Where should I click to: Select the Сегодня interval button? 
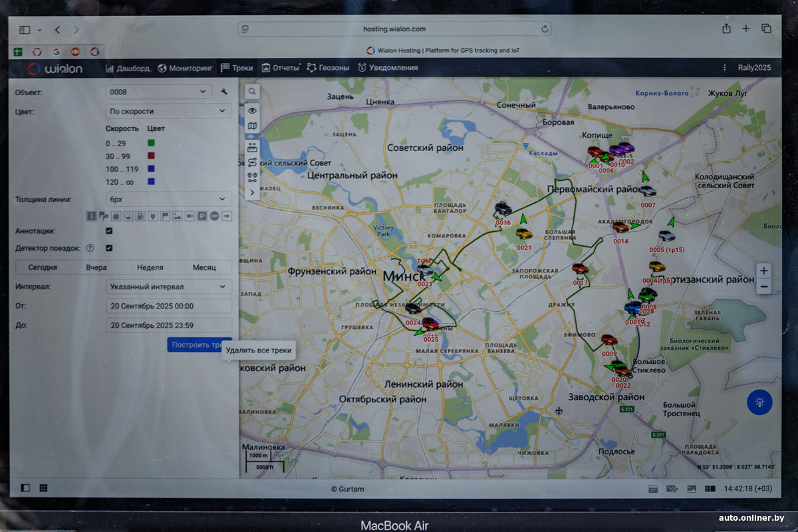click(x=43, y=267)
